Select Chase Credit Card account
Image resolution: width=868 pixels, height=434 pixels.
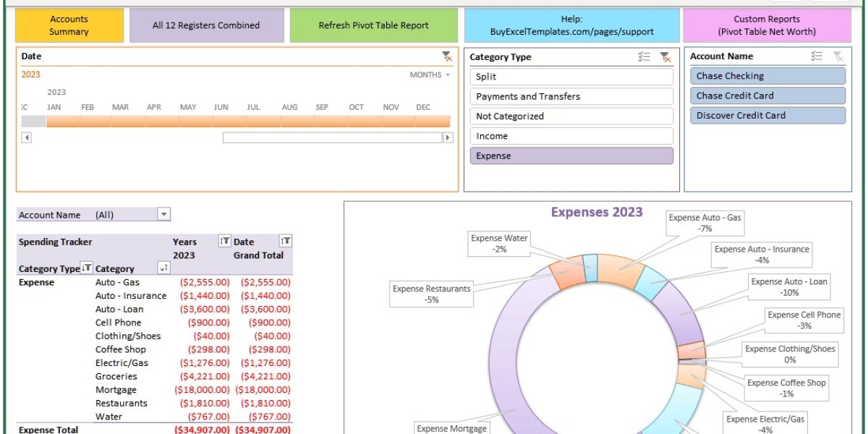(x=767, y=95)
